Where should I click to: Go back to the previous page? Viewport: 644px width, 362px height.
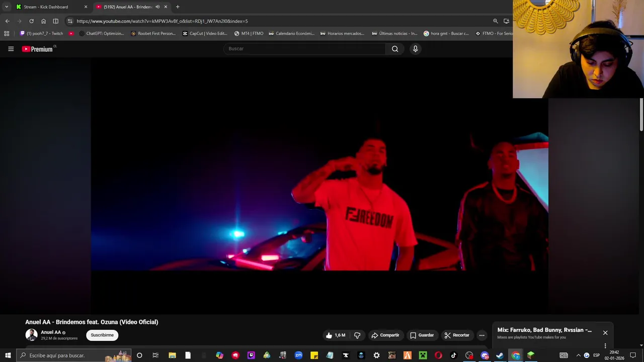tap(7, 21)
